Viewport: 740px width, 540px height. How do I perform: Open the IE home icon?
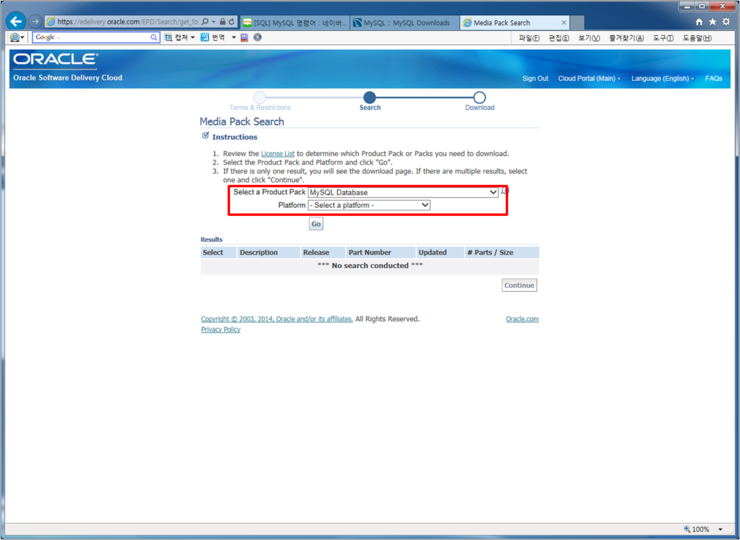(x=699, y=22)
